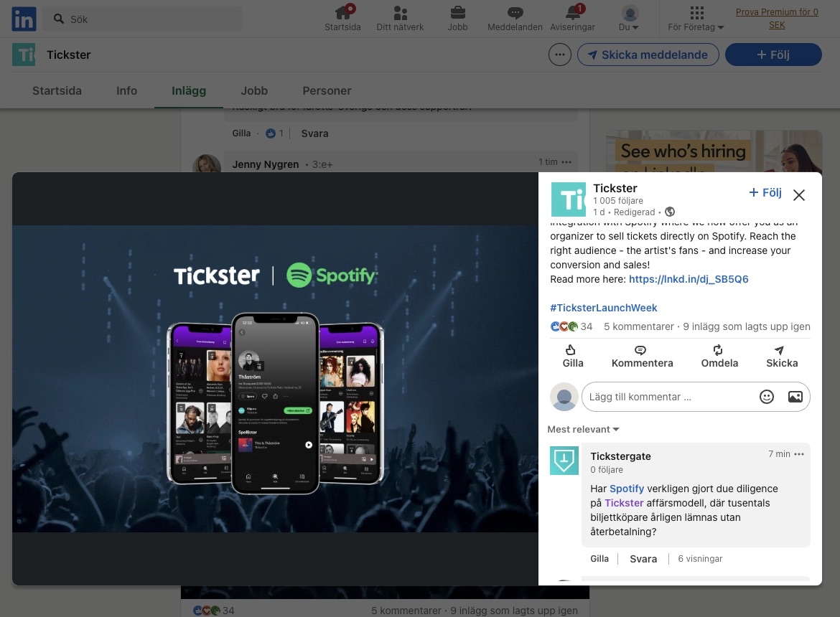Open the lnkd.in link in post
The width and height of the screenshot is (840, 617).
[688, 279]
